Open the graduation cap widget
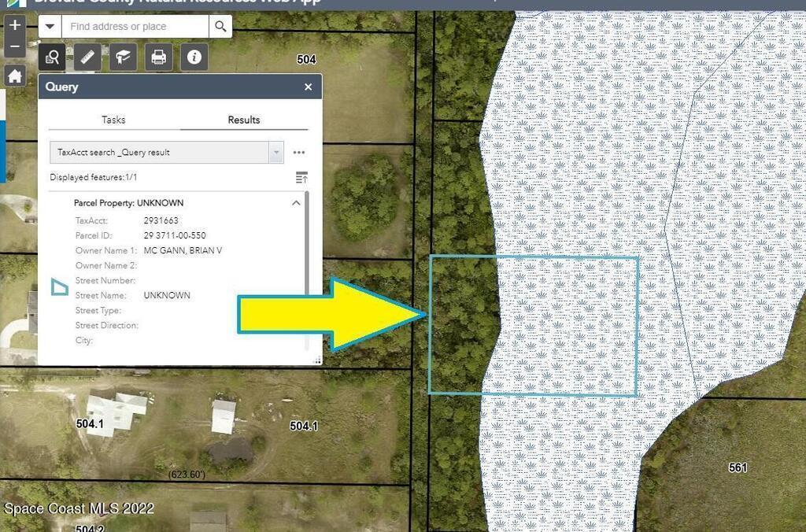This screenshot has width=806, height=532. [123, 57]
